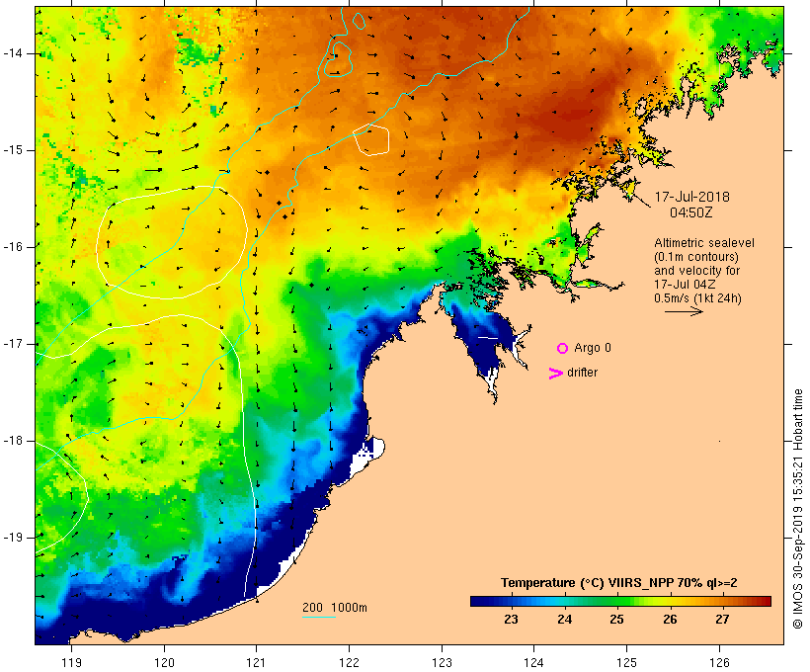Image resolution: width=810 pixels, height=672 pixels.
Task: Click the 17-Jul 04Z text
Action: (x=685, y=285)
